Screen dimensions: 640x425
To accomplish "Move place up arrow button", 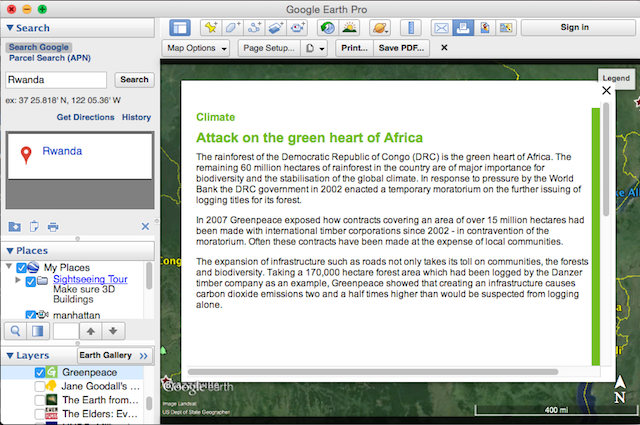I will [x=91, y=331].
